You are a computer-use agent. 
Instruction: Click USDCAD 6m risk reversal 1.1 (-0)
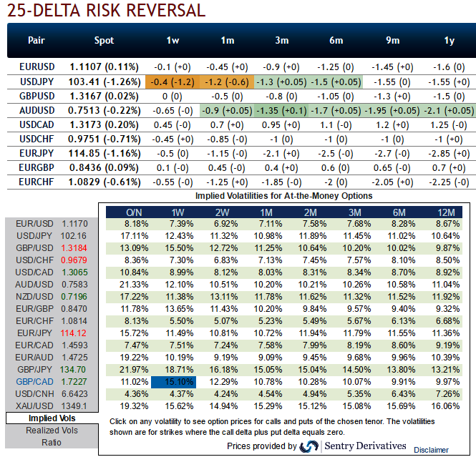(336, 125)
